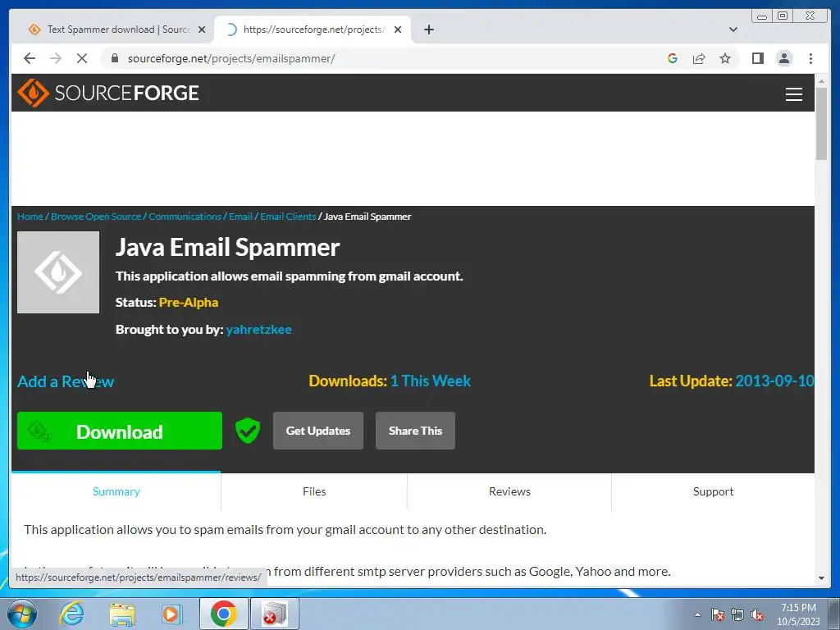Click the Action Center flag tray icon

pyautogui.click(x=717, y=614)
